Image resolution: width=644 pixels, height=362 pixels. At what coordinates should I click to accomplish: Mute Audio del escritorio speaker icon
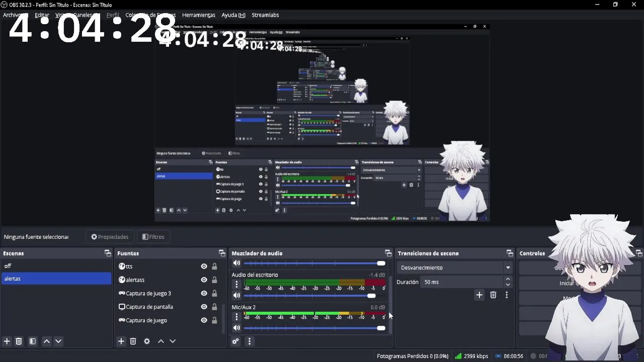point(236,296)
